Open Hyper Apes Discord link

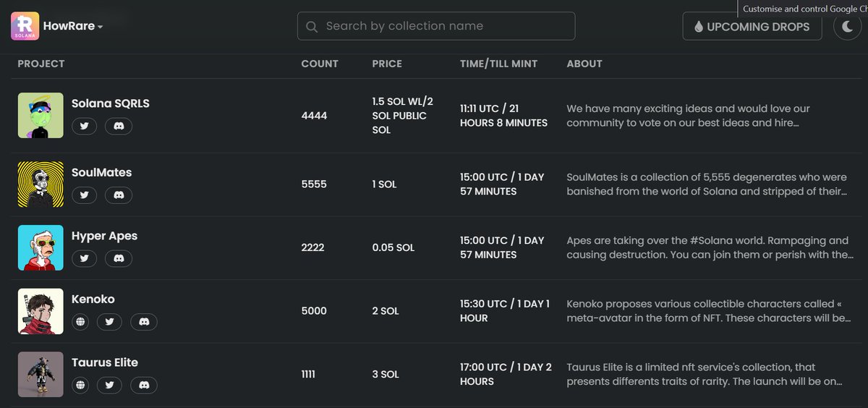point(119,258)
